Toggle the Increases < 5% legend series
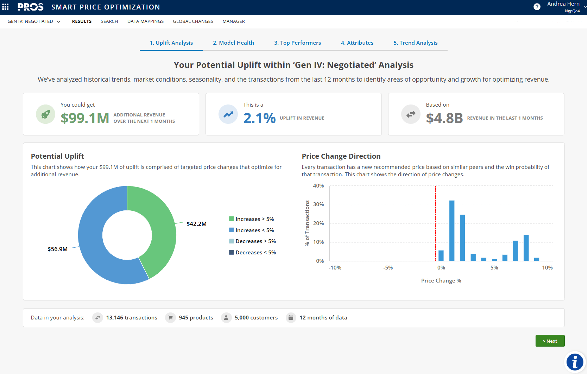This screenshot has width=588, height=374. [x=254, y=230]
